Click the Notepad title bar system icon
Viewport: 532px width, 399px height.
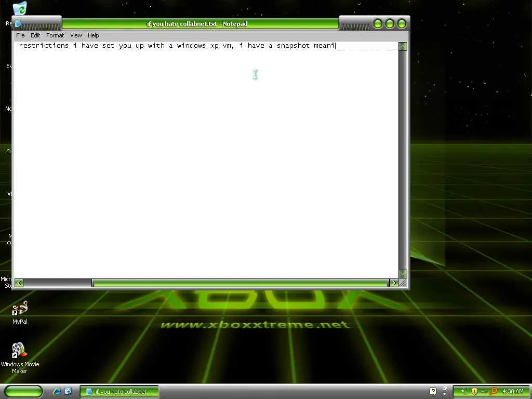tap(18, 24)
